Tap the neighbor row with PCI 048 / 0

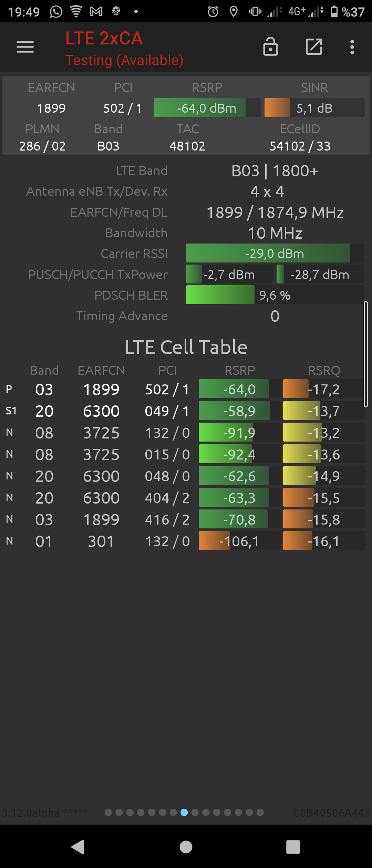tap(186, 476)
